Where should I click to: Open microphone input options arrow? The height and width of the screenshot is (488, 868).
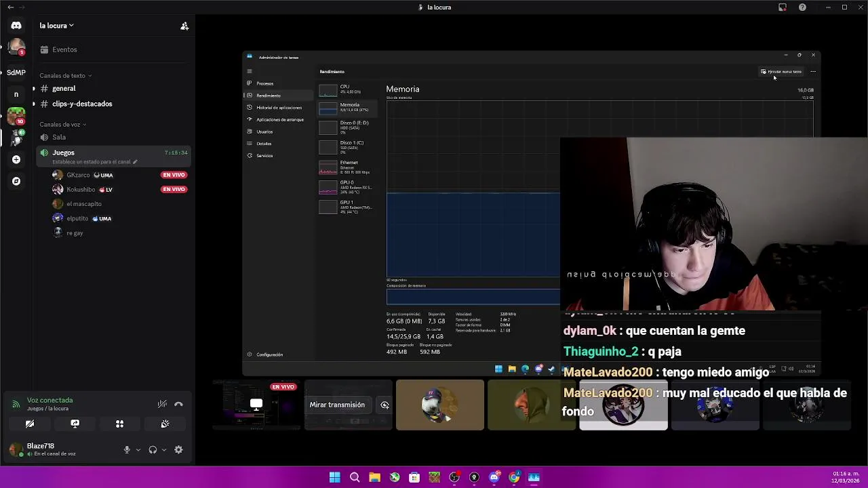point(138,450)
